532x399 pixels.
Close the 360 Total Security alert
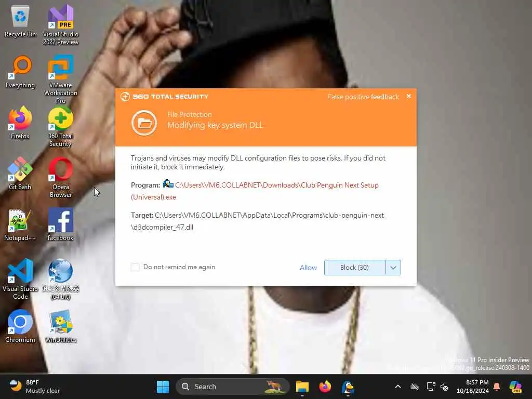click(x=409, y=96)
